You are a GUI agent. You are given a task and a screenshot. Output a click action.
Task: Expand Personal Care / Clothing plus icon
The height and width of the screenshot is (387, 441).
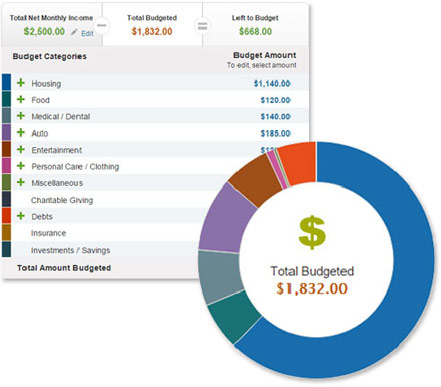pos(21,166)
